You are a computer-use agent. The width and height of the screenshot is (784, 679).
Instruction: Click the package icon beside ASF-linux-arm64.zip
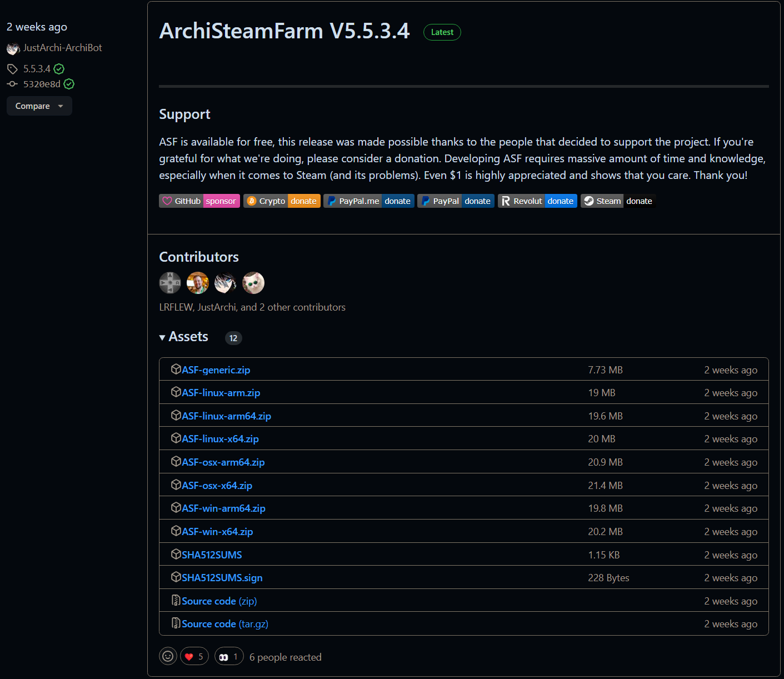[176, 416]
